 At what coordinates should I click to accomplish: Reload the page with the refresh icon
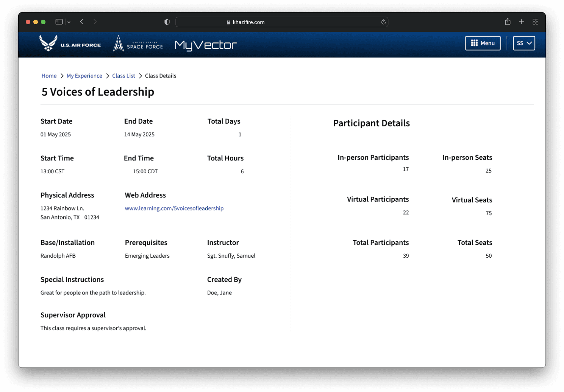(x=383, y=22)
